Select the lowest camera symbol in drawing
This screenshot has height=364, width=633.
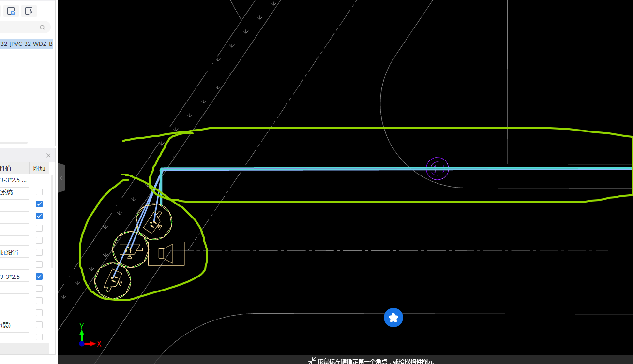click(113, 280)
